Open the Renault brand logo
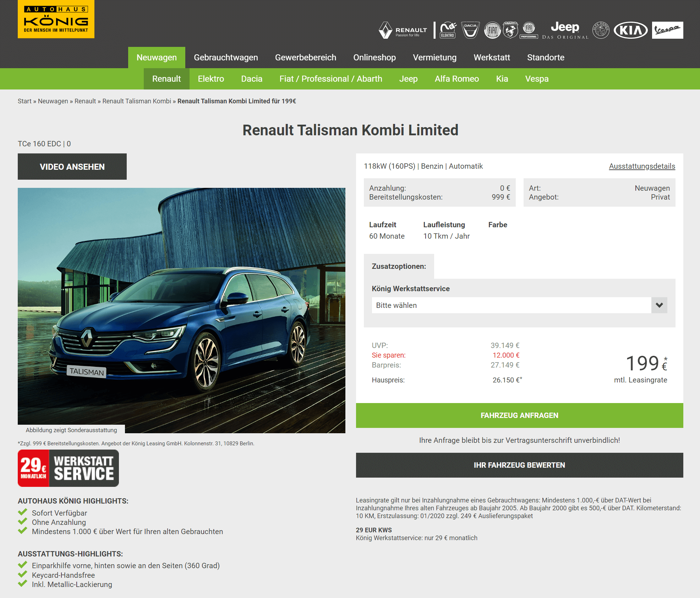700x598 pixels. (403, 30)
